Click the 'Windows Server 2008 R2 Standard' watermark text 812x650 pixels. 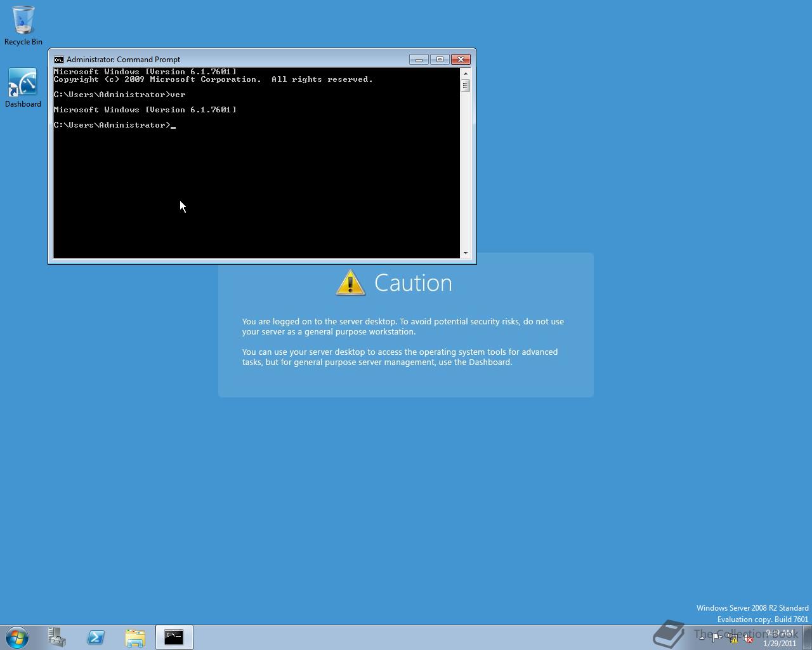752,608
